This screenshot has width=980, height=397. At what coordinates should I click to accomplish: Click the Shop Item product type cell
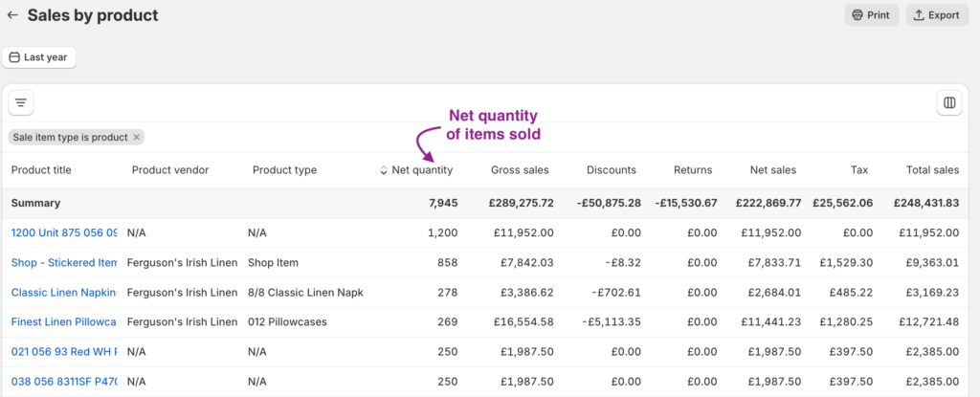click(273, 262)
